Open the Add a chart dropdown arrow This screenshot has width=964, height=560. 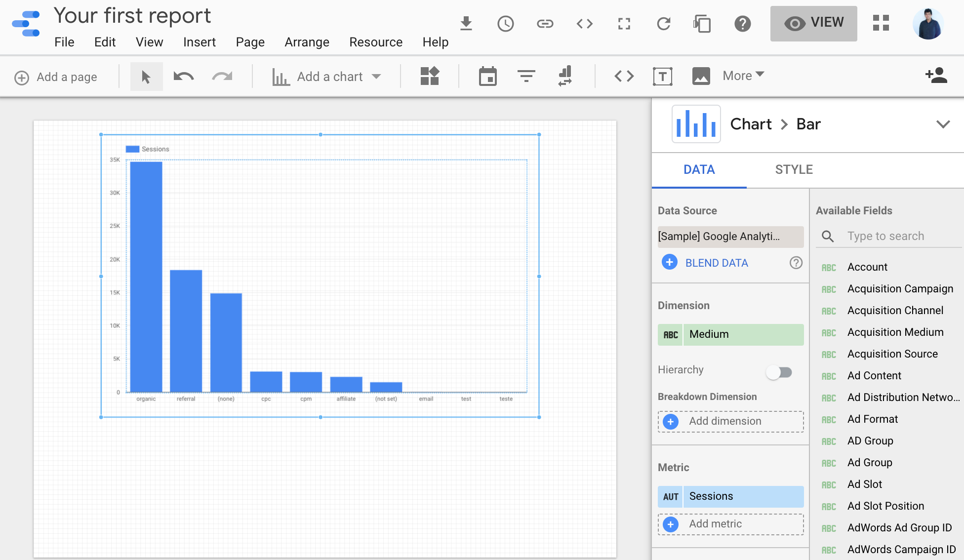coord(377,76)
